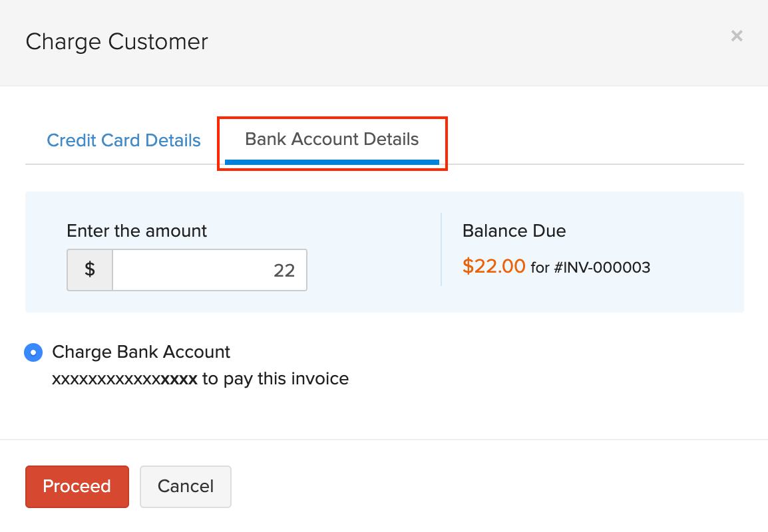
Task: Click the Charge Bank Account option text
Action: point(141,352)
